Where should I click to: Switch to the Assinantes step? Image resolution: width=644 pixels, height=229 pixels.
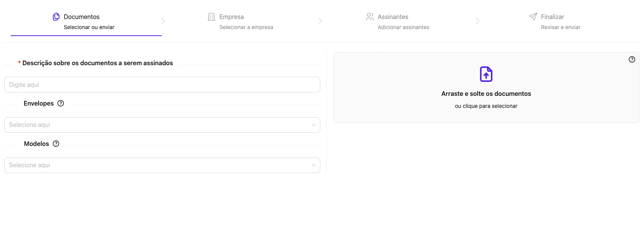coord(393,17)
